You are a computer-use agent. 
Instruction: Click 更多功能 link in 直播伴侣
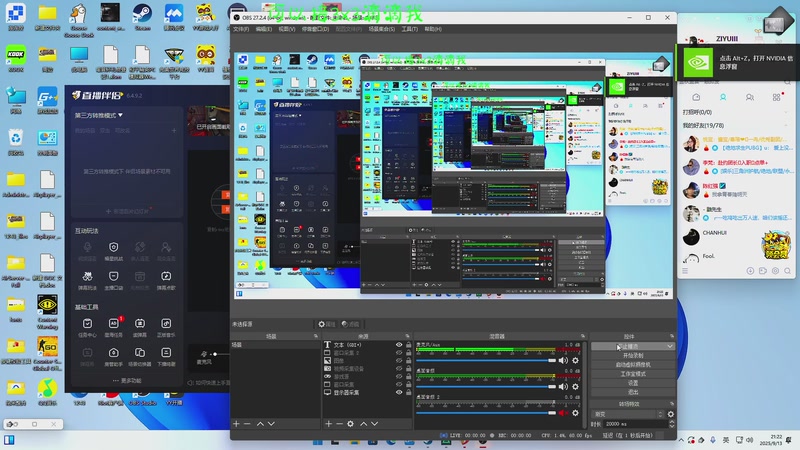(128, 381)
